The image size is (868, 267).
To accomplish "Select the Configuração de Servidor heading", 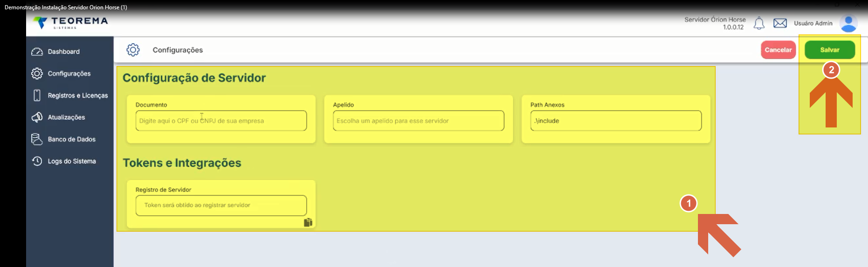I will [x=194, y=78].
